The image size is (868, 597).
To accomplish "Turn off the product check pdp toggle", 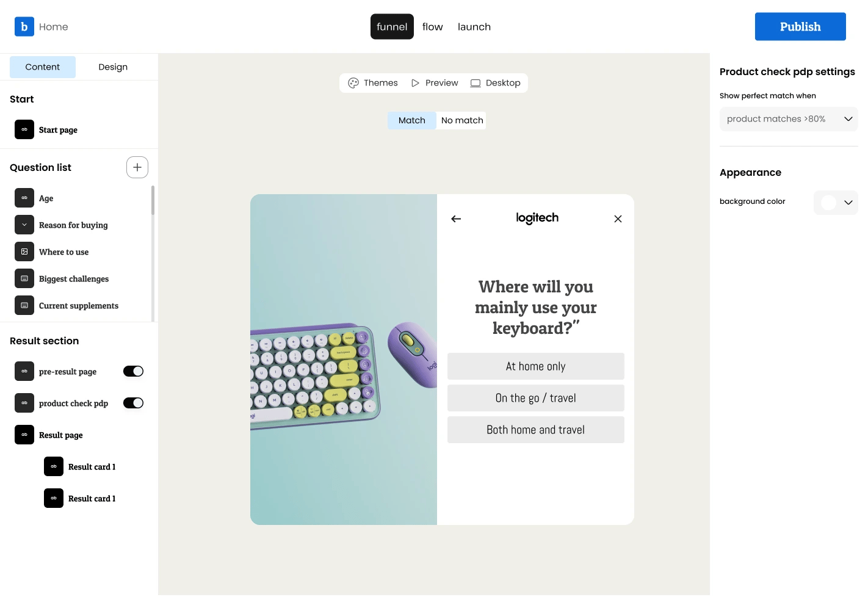I will tap(133, 402).
